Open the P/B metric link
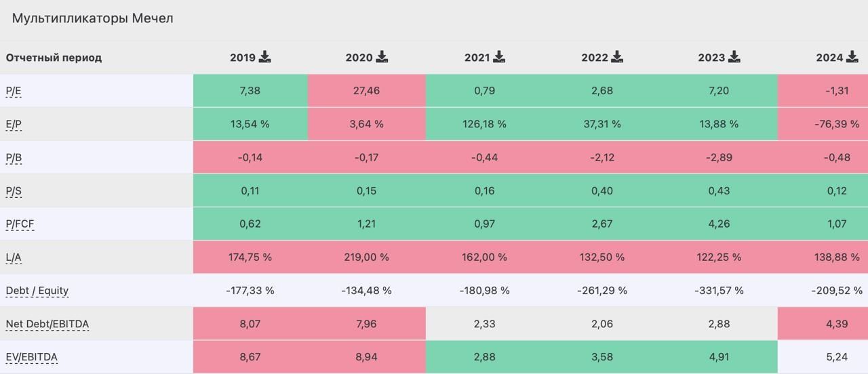 point(14,158)
